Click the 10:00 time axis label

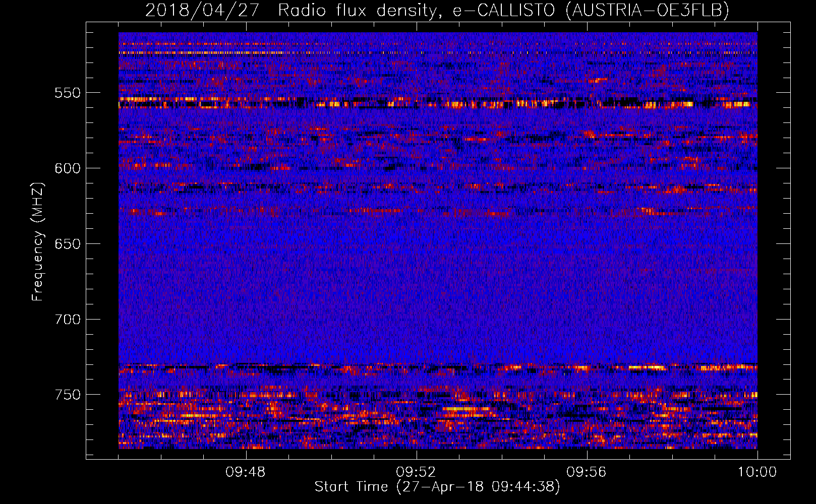tap(757, 472)
